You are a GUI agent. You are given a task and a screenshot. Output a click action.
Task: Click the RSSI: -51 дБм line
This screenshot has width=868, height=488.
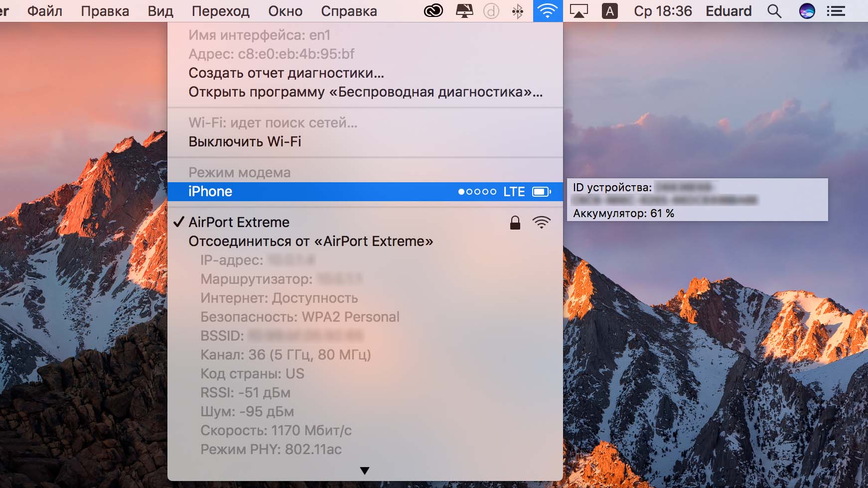[x=245, y=393]
